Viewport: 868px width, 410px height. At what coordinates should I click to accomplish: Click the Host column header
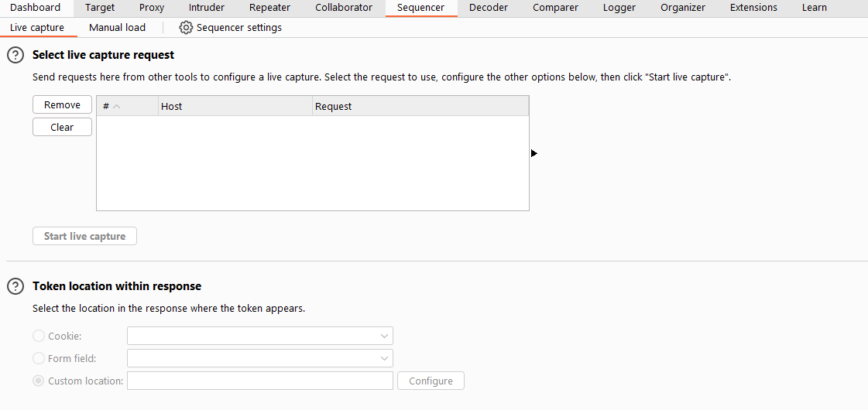pos(235,106)
